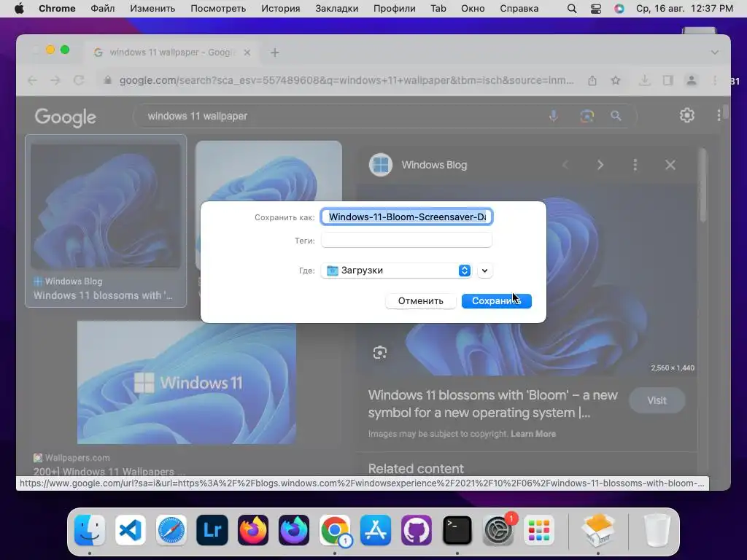Screen dimensions: 747x560
Task: Open the Изменить menu
Action: click(x=152, y=9)
